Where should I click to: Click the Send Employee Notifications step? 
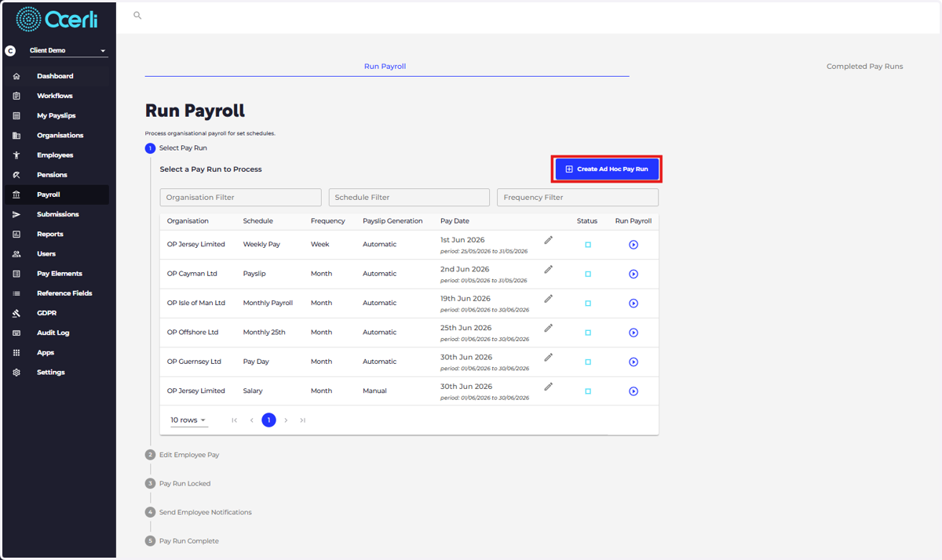(199, 512)
